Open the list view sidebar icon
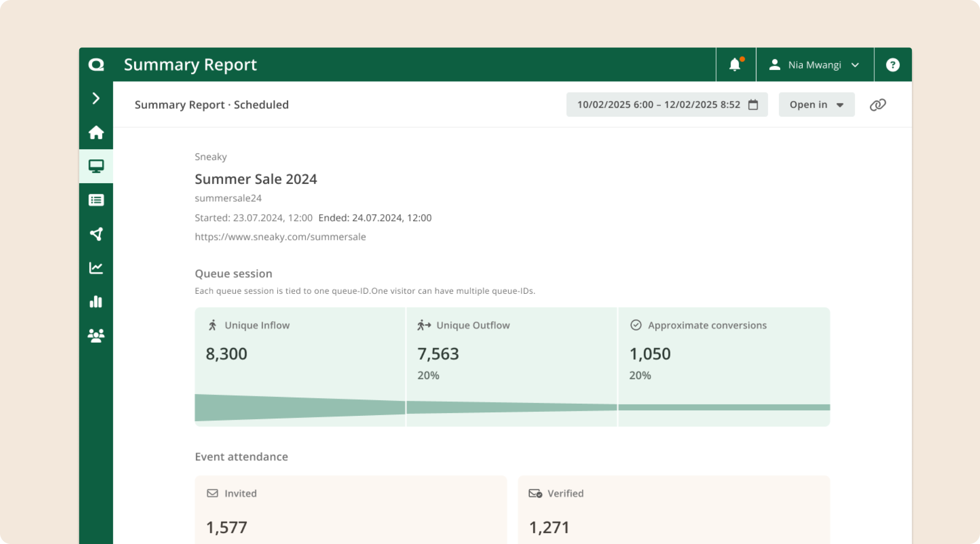 coord(96,200)
